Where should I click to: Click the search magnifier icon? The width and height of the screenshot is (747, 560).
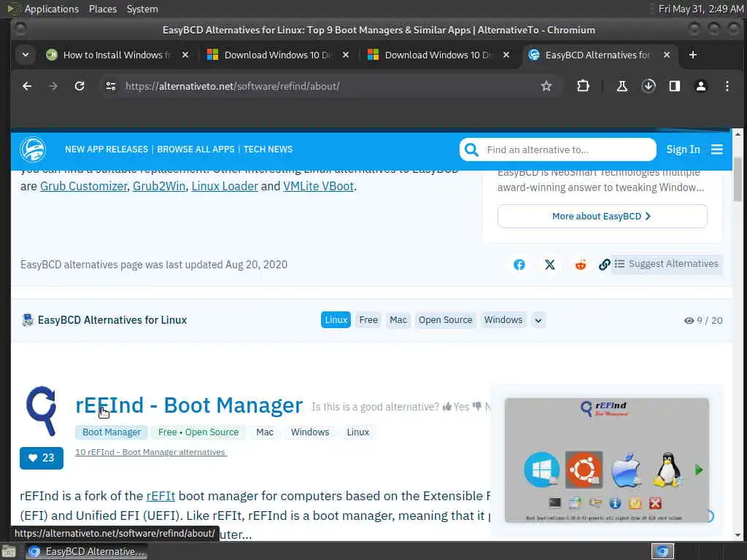[x=471, y=149]
